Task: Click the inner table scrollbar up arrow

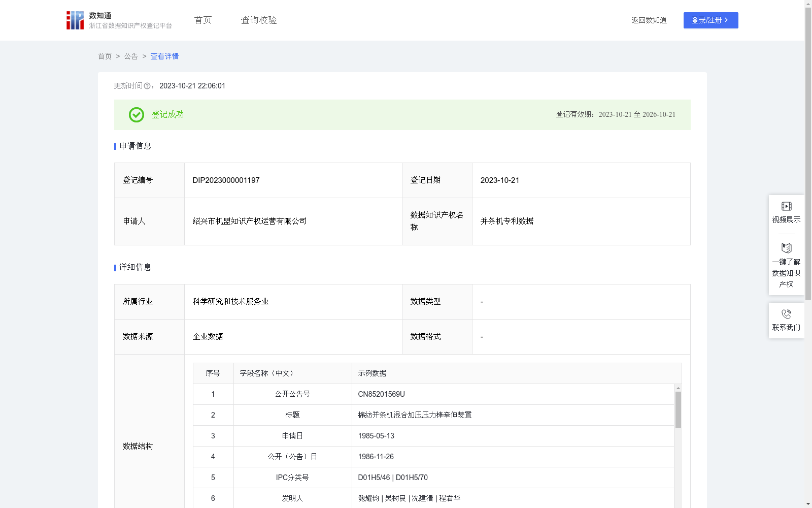Action: [678, 388]
